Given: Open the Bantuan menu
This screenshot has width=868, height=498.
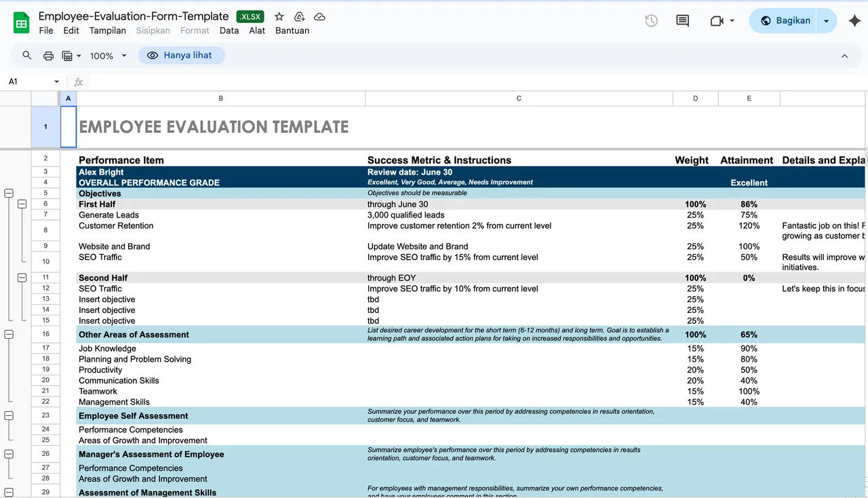Looking at the screenshot, I should [x=292, y=30].
